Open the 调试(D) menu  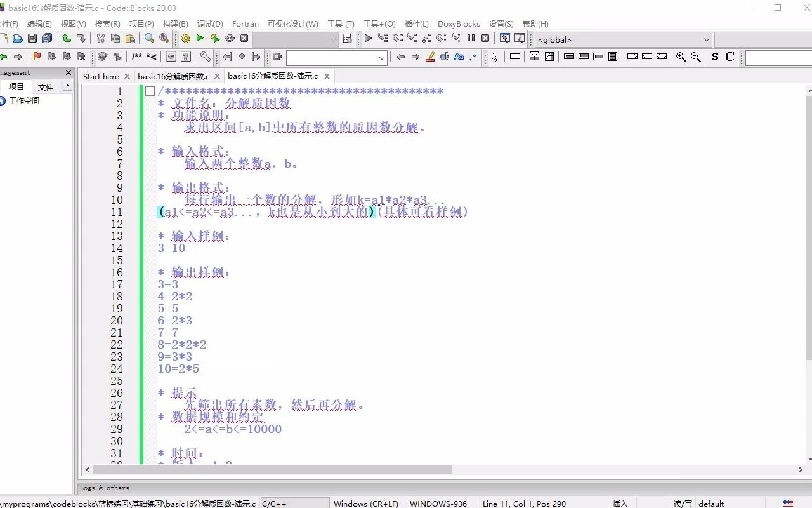click(x=210, y=23)
